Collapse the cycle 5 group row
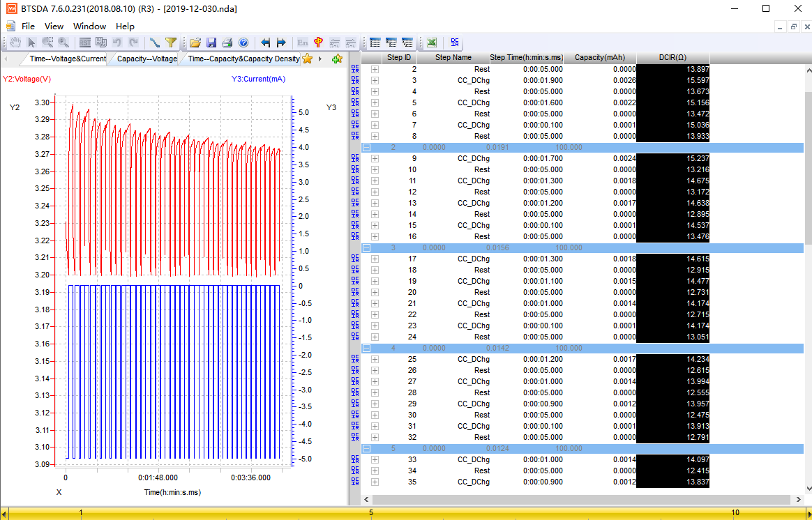The width and height of the screenshot is (812, 520). (x=367, y=449)
